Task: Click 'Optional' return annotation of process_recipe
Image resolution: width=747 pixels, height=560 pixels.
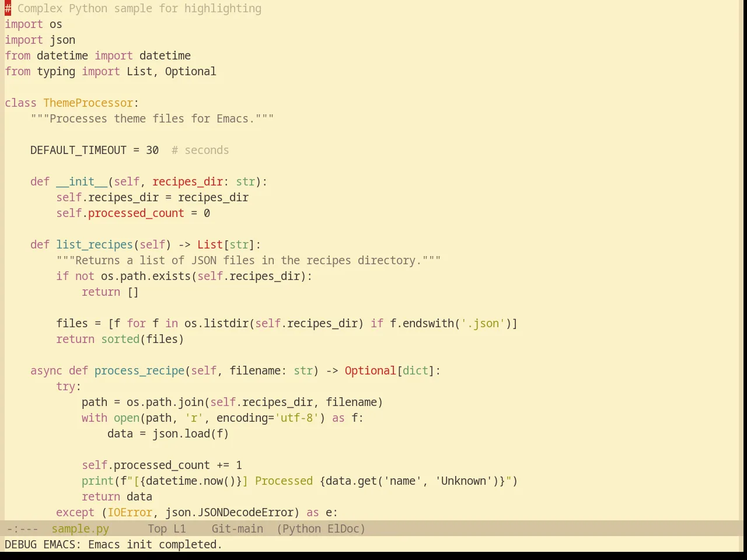Action: coord(371,370)
